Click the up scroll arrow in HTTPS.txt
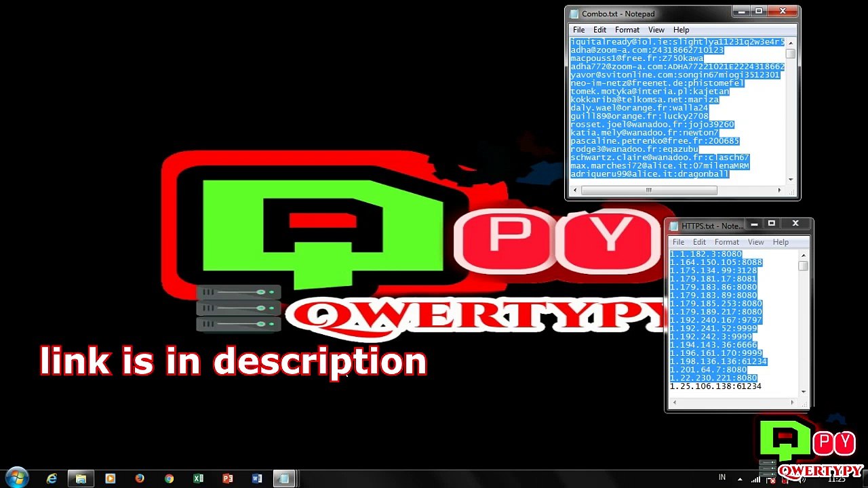Viewport: 868px width, 488px height. 804,255
